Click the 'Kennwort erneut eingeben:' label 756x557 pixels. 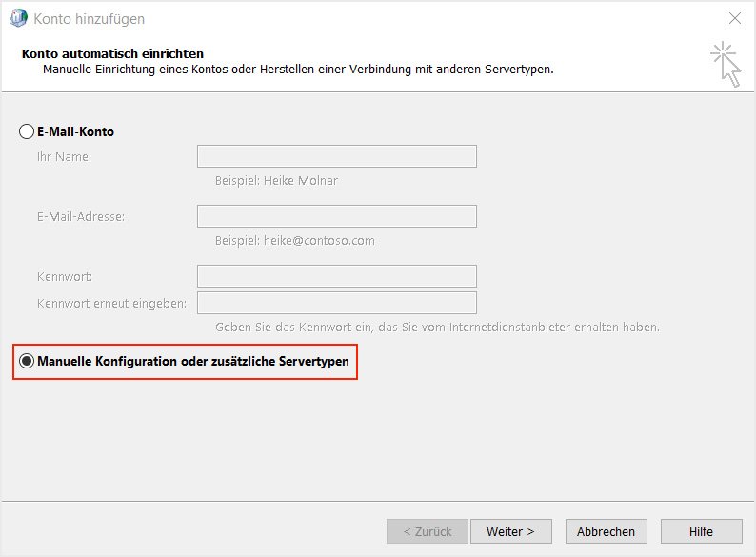click(x=111, y=304)
